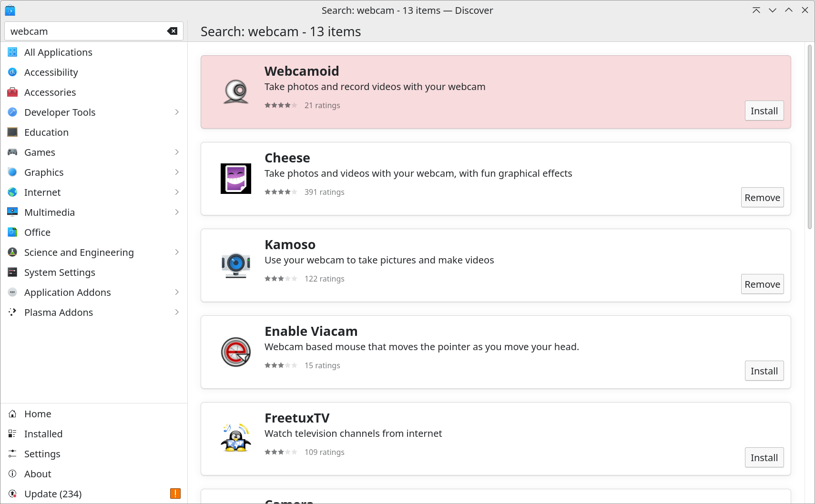Click the Science and Engineering icon

point(12,252)
